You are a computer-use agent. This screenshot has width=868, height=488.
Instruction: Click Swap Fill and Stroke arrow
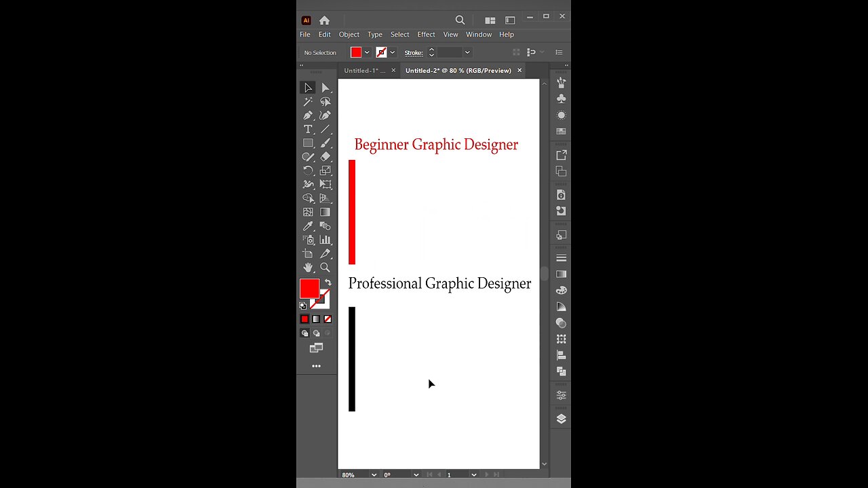pos(328,282)
